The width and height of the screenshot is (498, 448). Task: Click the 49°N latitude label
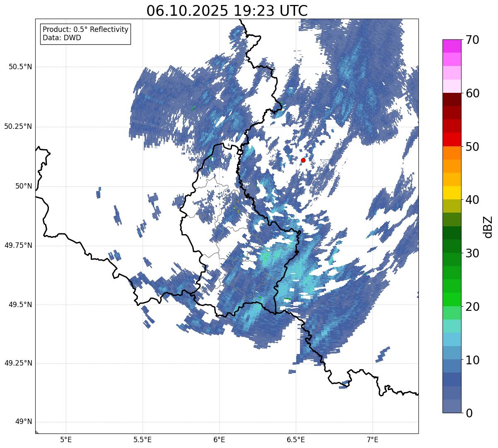click(x=24, y=422)
